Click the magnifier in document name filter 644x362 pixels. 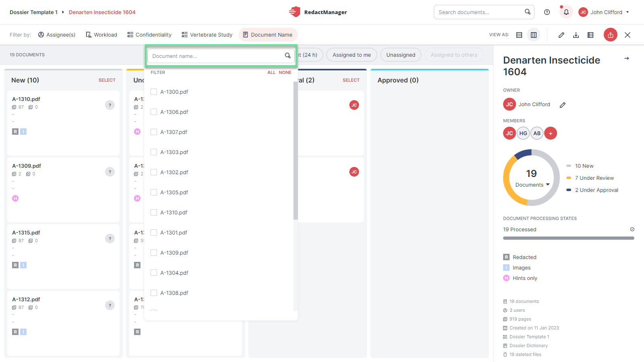[288, 56]
